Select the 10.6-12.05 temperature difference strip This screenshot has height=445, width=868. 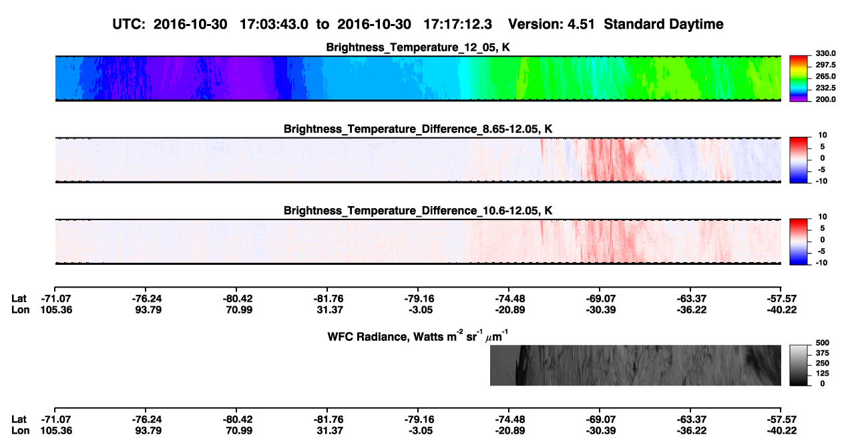417,242
